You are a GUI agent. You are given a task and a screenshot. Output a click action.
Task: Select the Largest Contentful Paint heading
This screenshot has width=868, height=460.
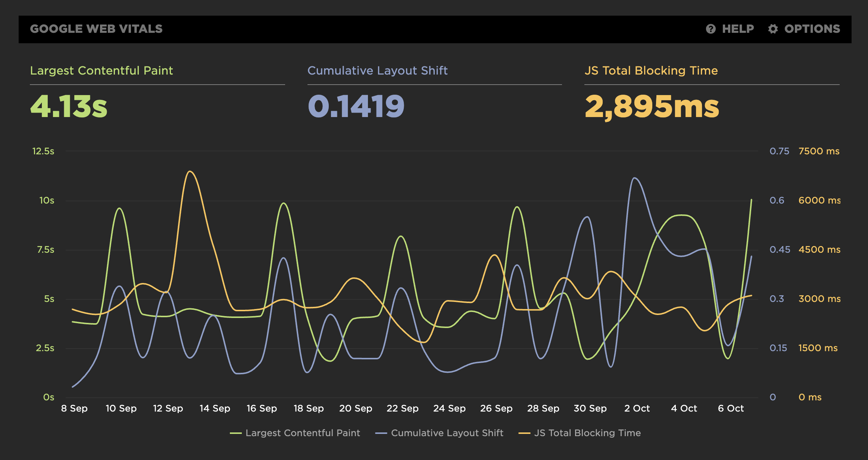(102, 70)
